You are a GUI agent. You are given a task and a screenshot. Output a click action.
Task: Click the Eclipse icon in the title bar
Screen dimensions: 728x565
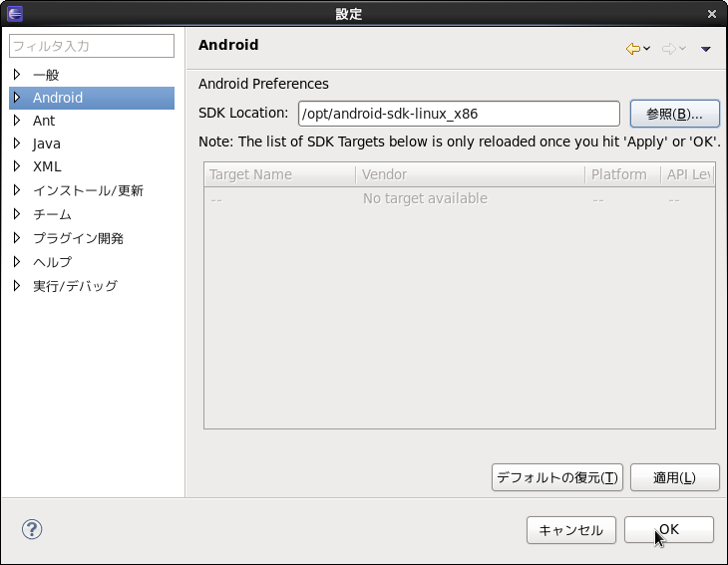coord(15,14)
